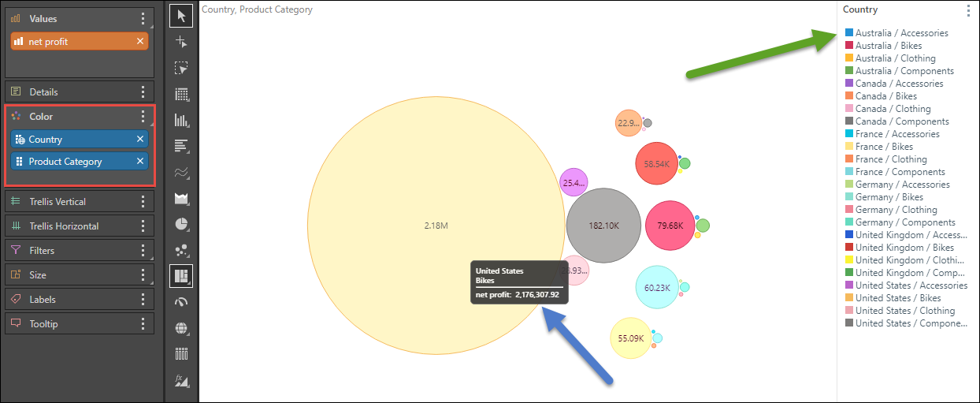The width and height of the screenshot is (980, 403).
Task: Remove Product Category from Color zone
Action: point(140,162)
